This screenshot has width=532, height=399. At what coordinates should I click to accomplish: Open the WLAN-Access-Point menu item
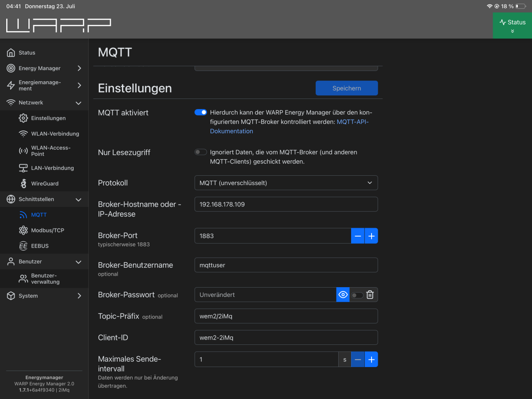point(44,151)
